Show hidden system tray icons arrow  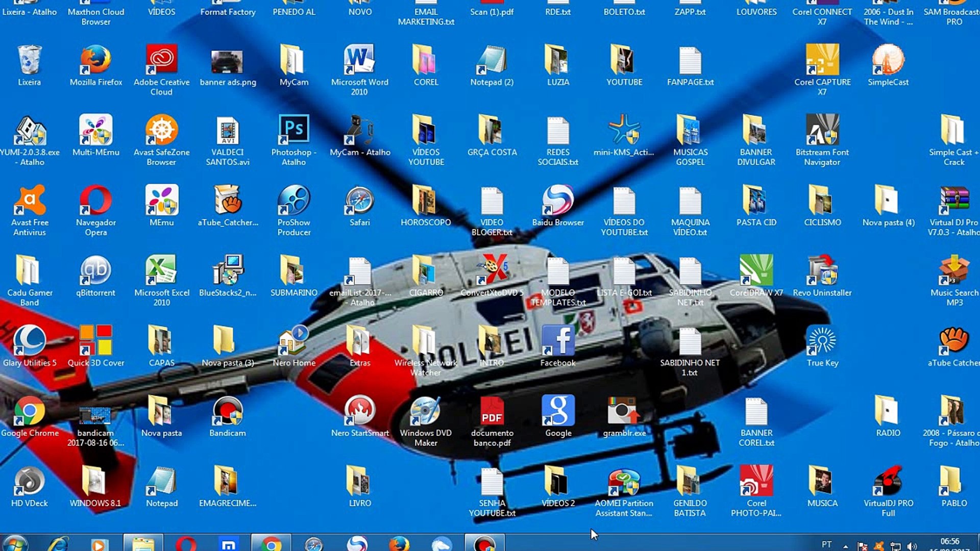pyautogui.click(x=846, y=546)
